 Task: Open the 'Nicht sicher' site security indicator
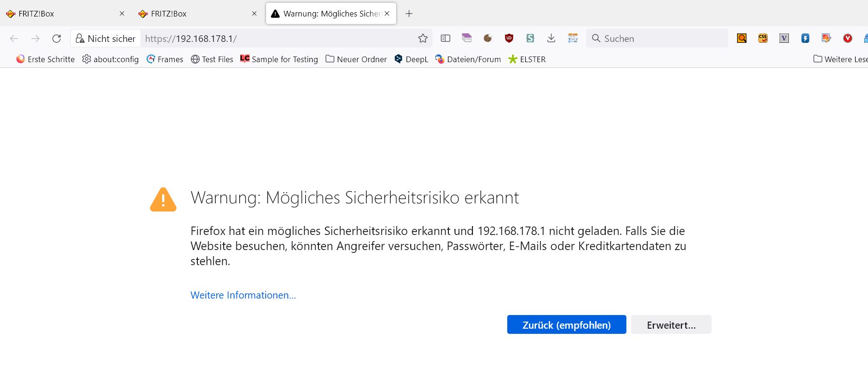(x=106, y=39)
